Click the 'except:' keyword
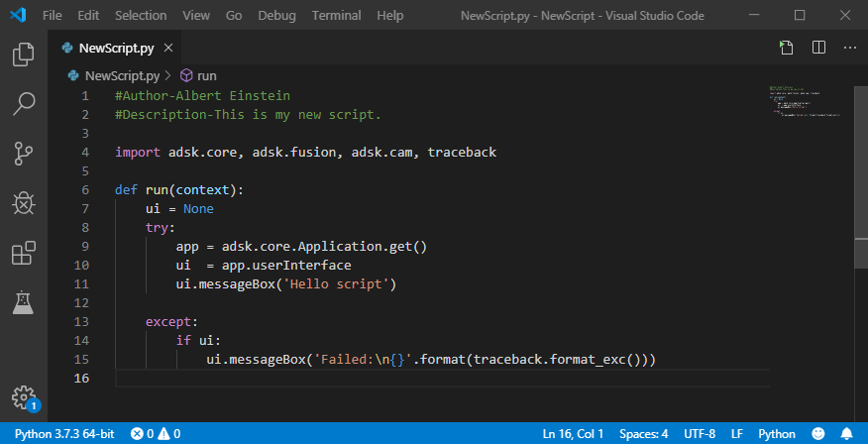This screenshot has width=868, height=444. (171, 322)
